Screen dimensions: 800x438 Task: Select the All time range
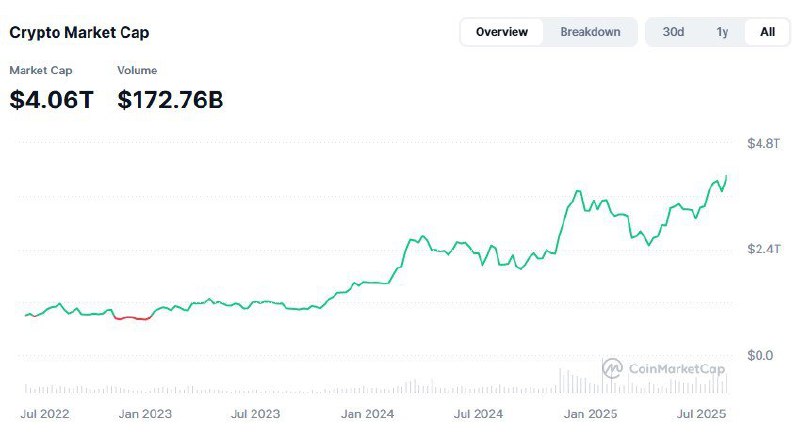pos(767,32)
